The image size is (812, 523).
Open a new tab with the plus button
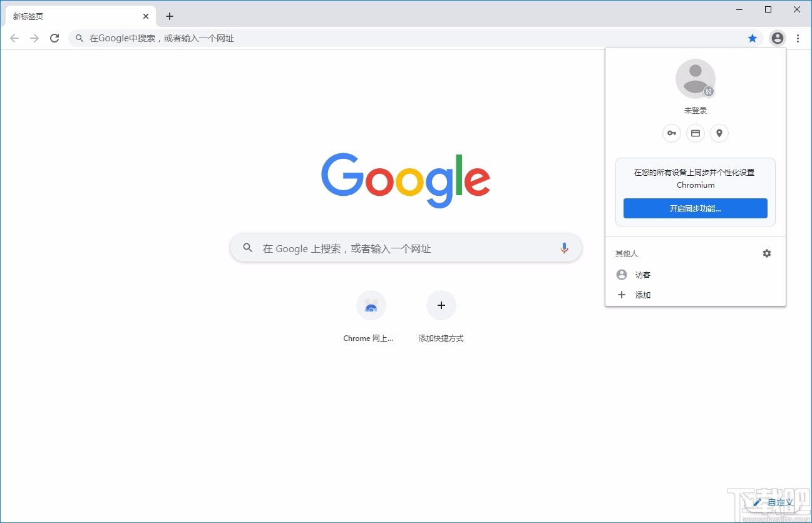pyautogui.click(x=169, y=16)
